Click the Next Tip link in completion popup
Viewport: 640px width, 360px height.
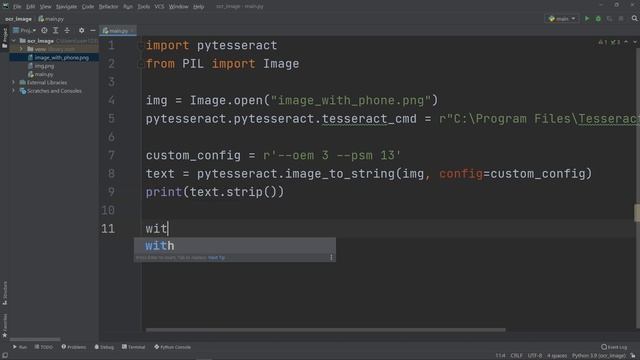coord(216,258)
